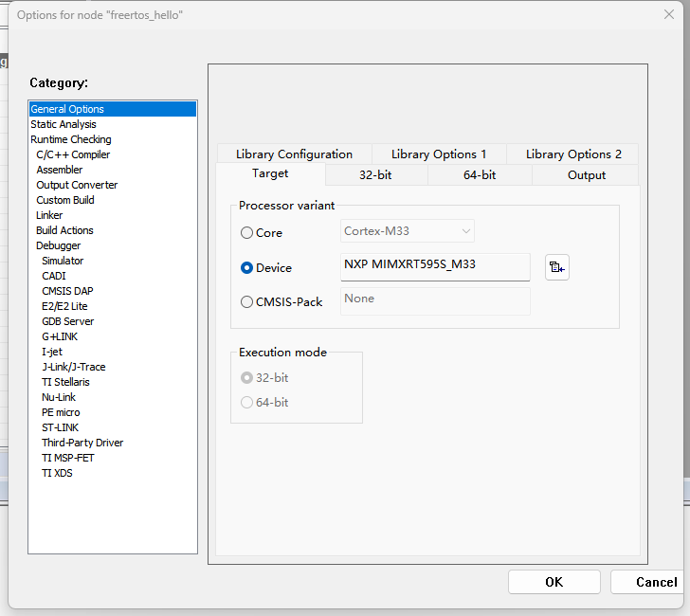Screen dimensions: 690x616
Task: Click the Cancel button
Action: pos(656,582)
